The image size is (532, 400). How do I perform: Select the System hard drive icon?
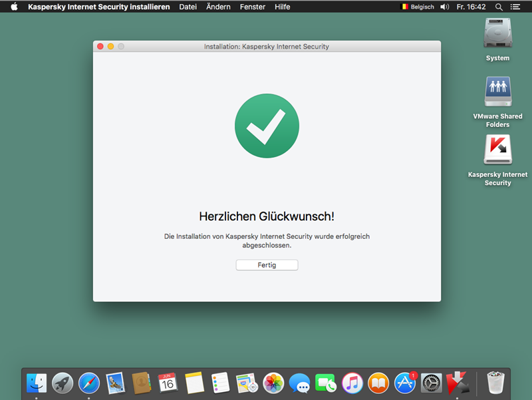(497, 33)
